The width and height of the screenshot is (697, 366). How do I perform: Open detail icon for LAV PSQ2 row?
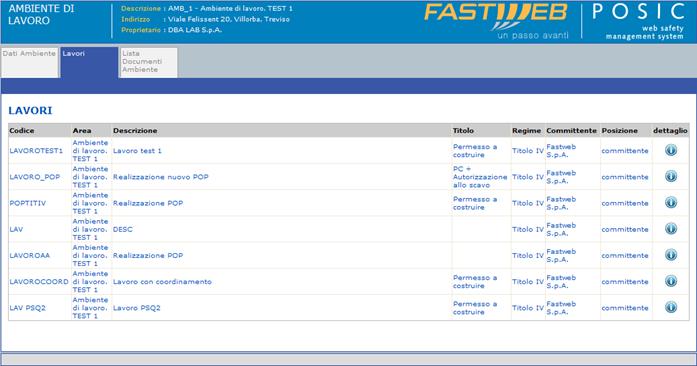click(x=671, y=308)
